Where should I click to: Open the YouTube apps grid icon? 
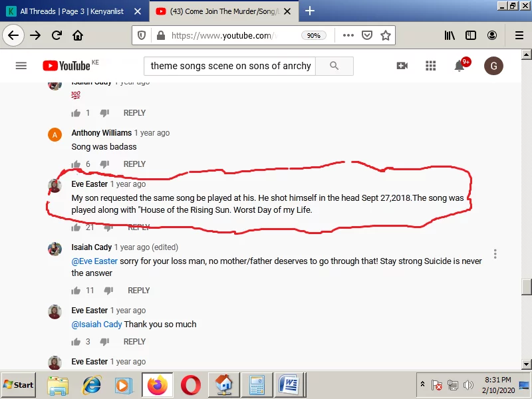point(430,66)
